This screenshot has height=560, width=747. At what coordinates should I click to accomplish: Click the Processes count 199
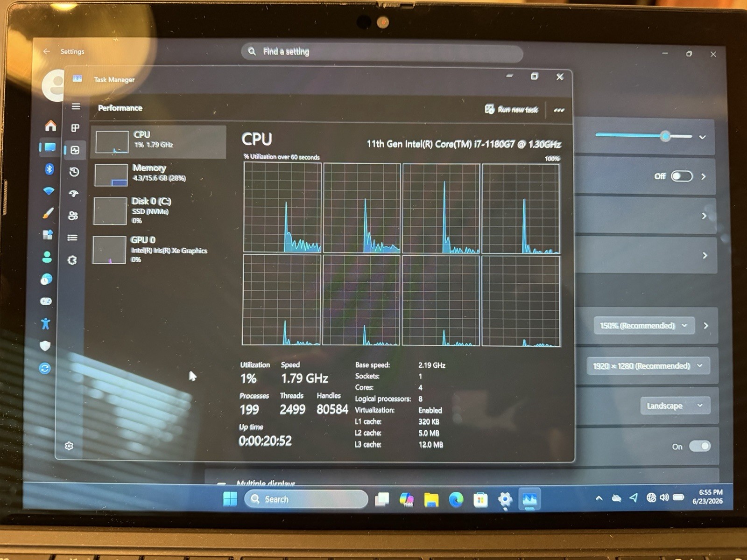point(249,410)
